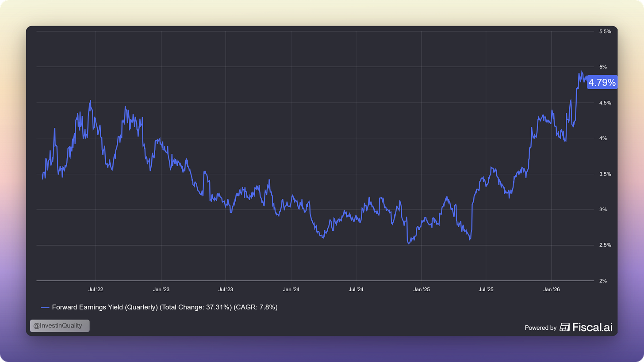Click the Jul '24 axis label
This screenshot has height=362, width=644.
[356, 290]
